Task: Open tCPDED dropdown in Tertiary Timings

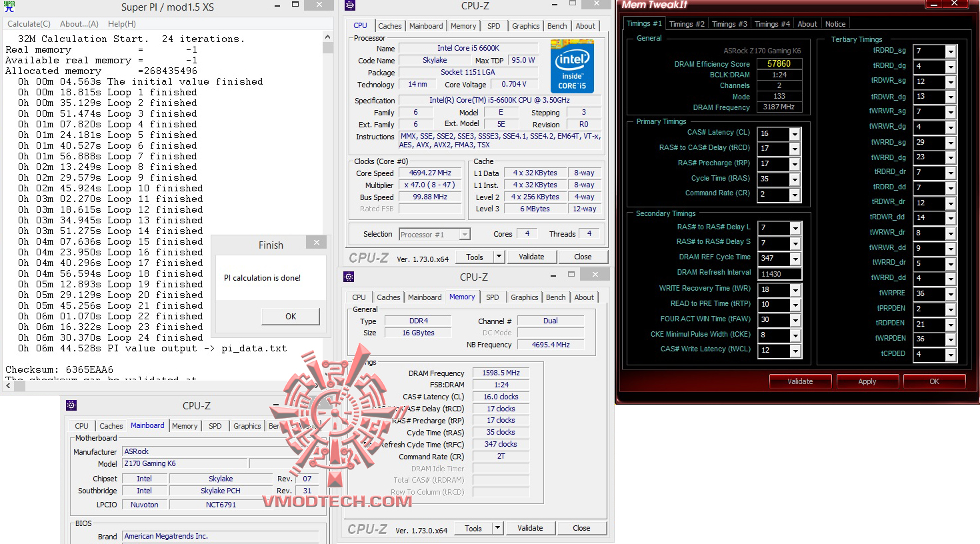Action: [x=951, y=355]
